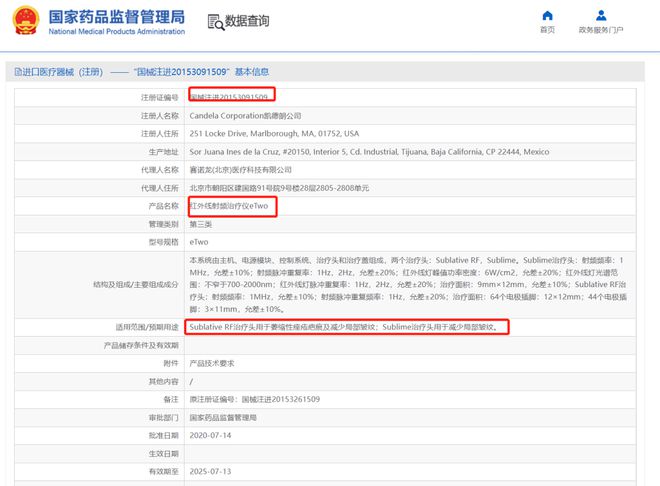Select approving department 国家药品监督管理局 value
The width and height of the screenshot is (660, 486).
[x=223, y=418]
